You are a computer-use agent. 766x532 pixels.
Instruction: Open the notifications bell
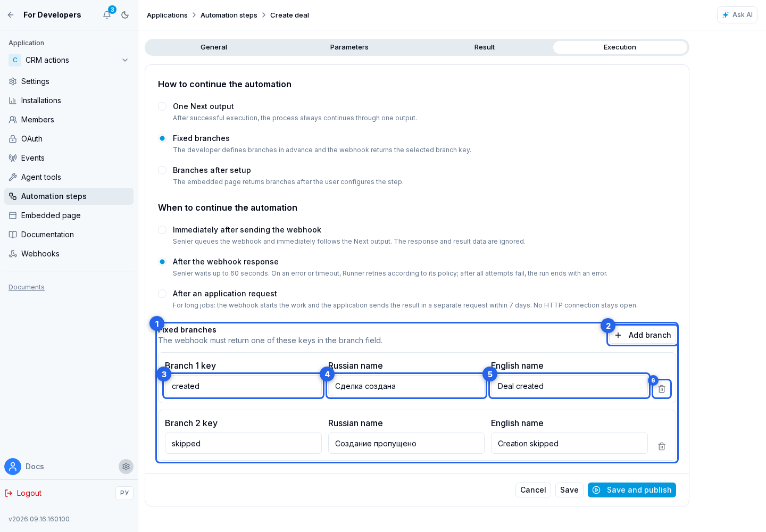coord(107,15)
